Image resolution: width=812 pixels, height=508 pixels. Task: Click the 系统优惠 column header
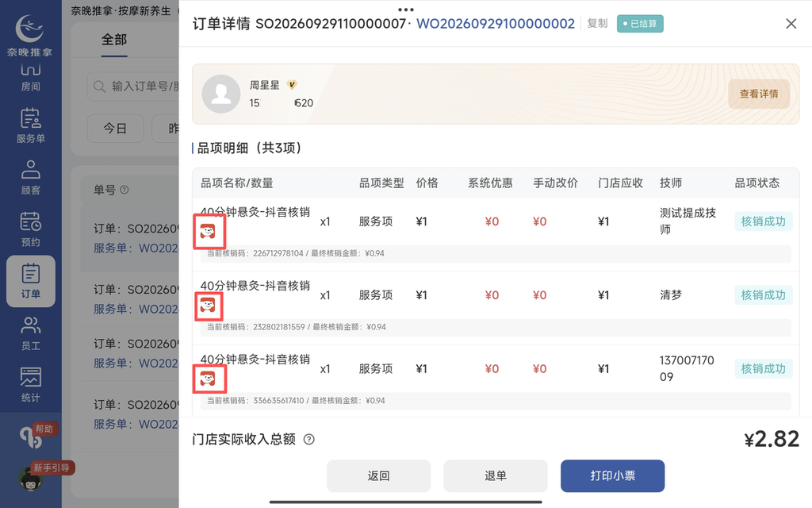point(490,183)
